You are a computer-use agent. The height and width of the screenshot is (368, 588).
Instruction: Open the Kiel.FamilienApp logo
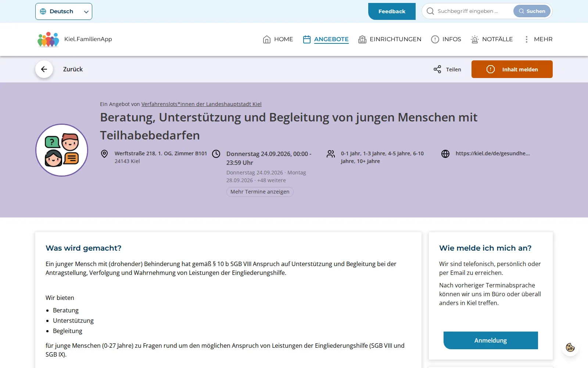[75, 39]
